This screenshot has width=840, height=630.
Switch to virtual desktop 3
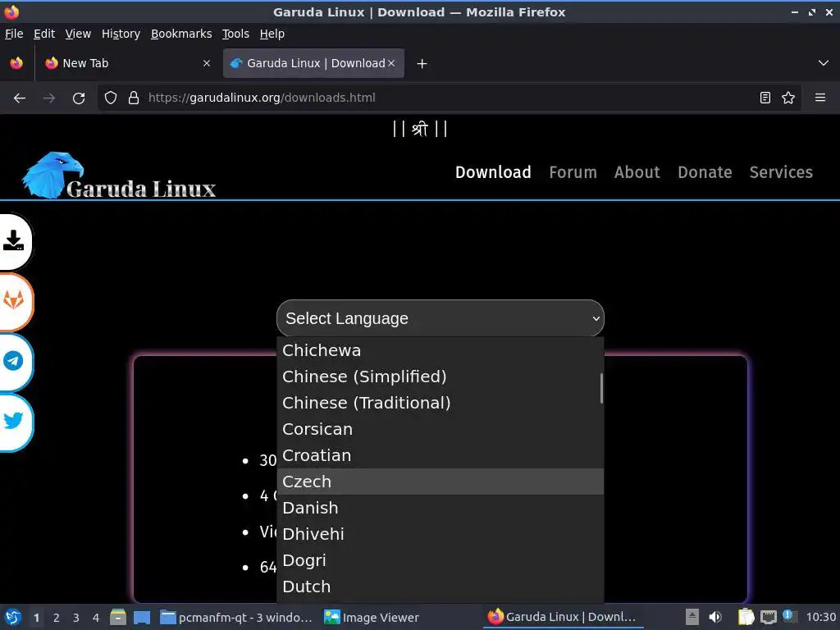[76, 618]
